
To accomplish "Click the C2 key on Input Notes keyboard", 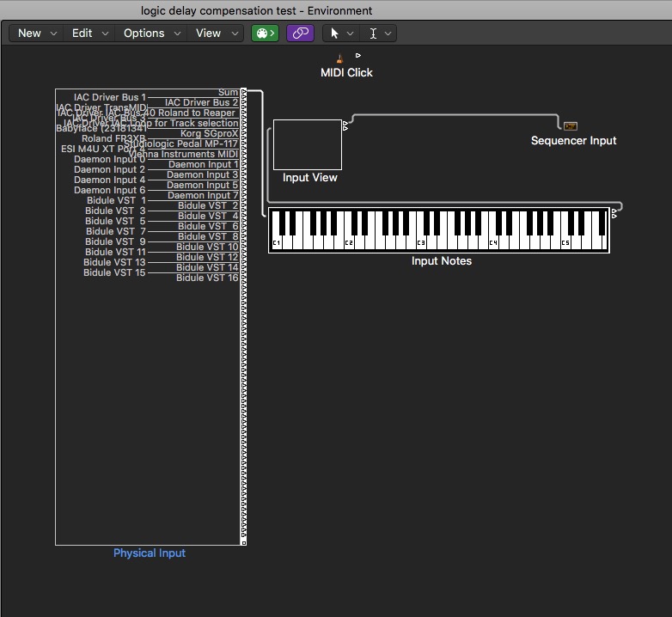I will click(x=349, y=243).
